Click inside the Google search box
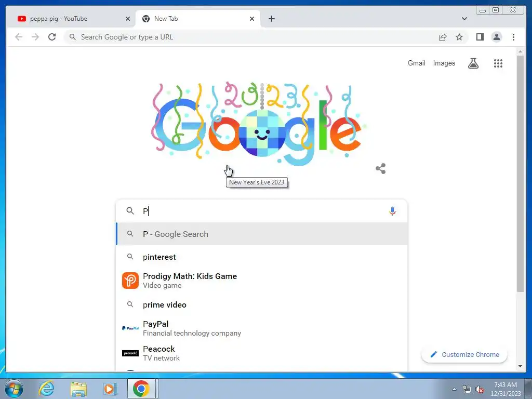Image resolution: width=532 pixels, height=399 pixels. coord(262,211)
